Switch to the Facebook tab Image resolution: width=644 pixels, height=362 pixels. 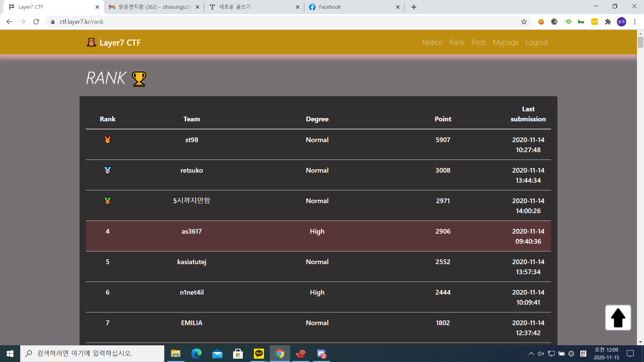pyautogui.click(x=352, y=7)
